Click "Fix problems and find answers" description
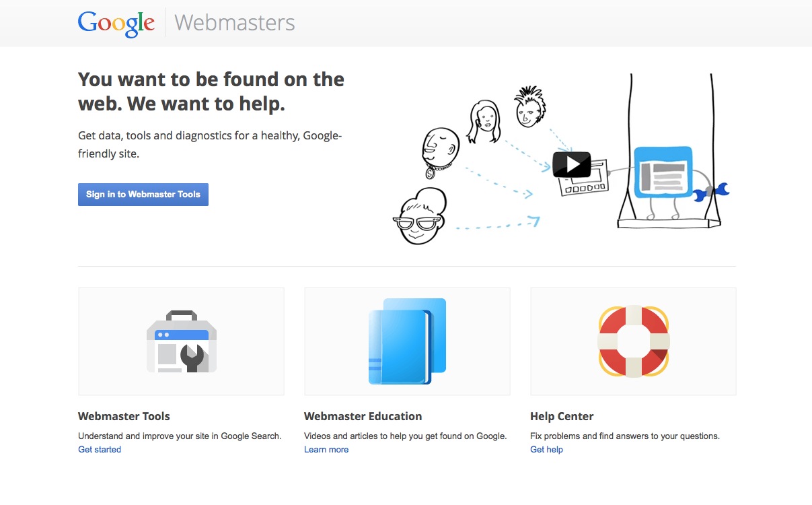The width and height of the screenshot is (812, 505). tap(625, 436)
